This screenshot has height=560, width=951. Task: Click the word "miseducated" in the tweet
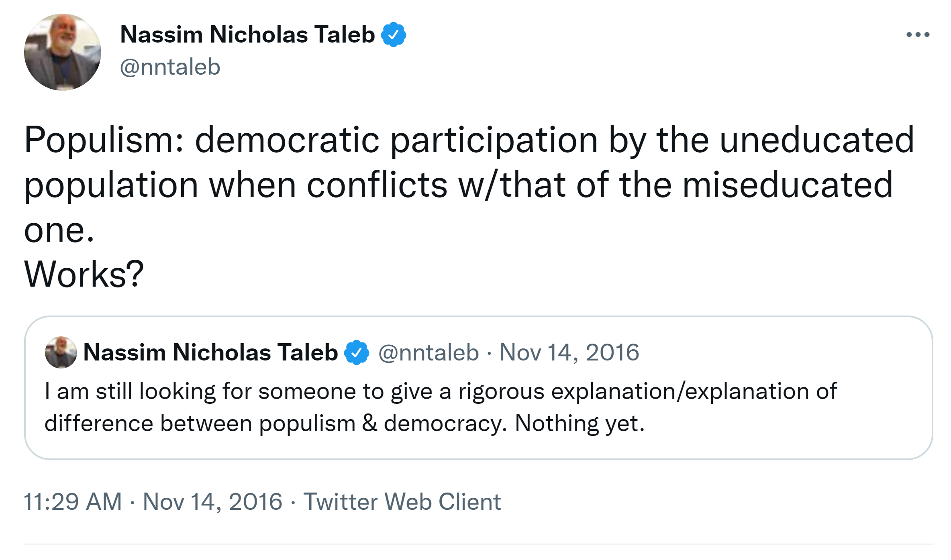[787, 185]
